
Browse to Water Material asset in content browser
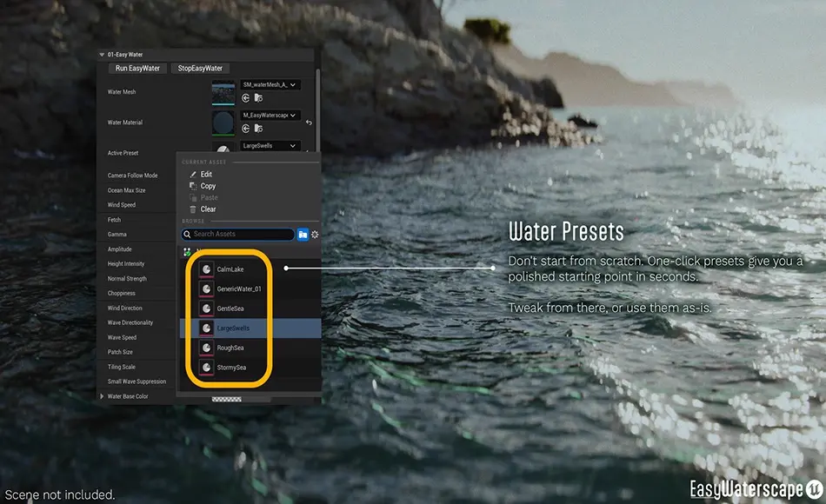click(258, 129)
